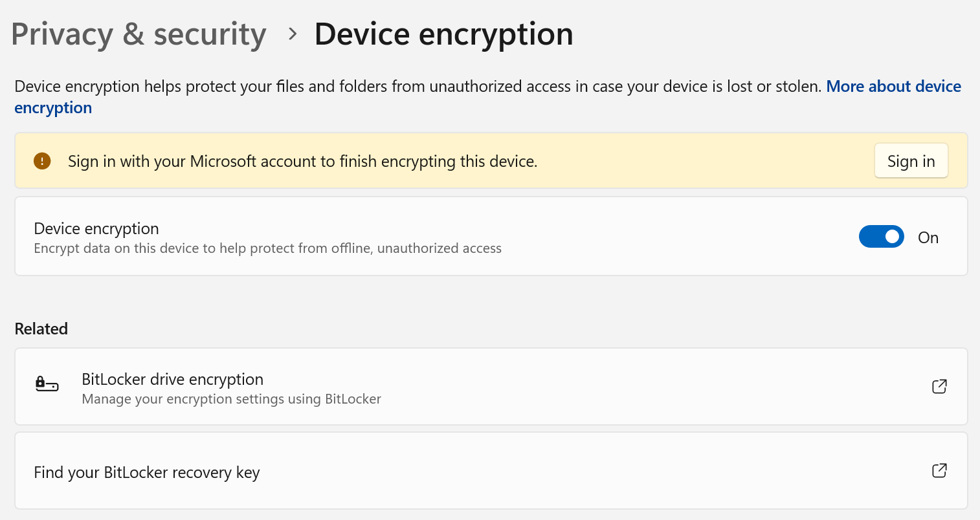Click the Related section heading
980x520 pixels.
pyautogui.click(x=41, y=329)
